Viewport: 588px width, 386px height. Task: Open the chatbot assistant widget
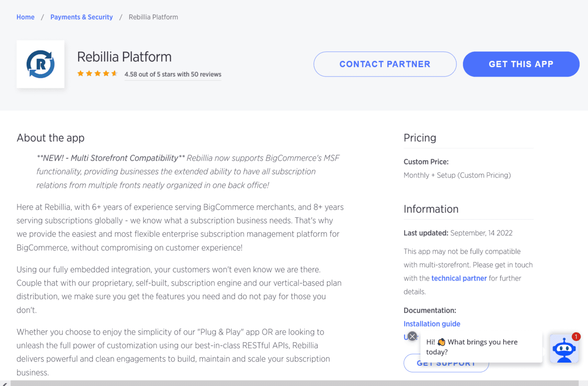click(x=564, y=349)
